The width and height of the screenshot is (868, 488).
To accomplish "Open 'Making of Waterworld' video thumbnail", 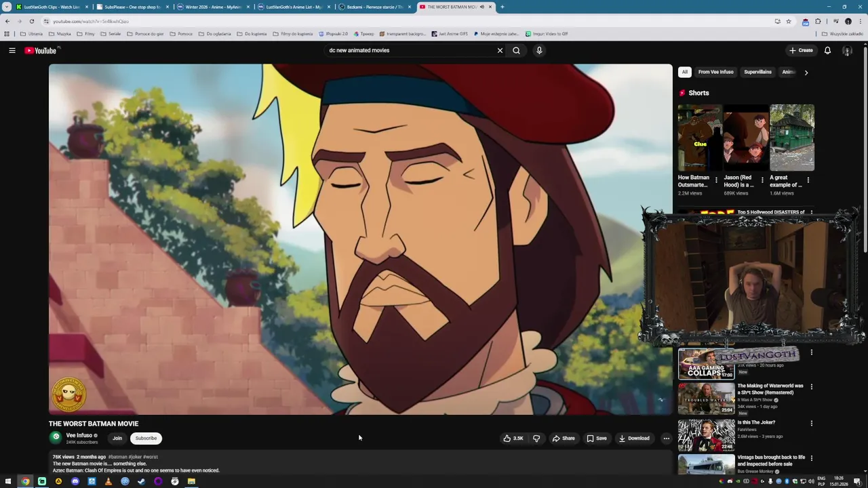I will pos(707,399).
